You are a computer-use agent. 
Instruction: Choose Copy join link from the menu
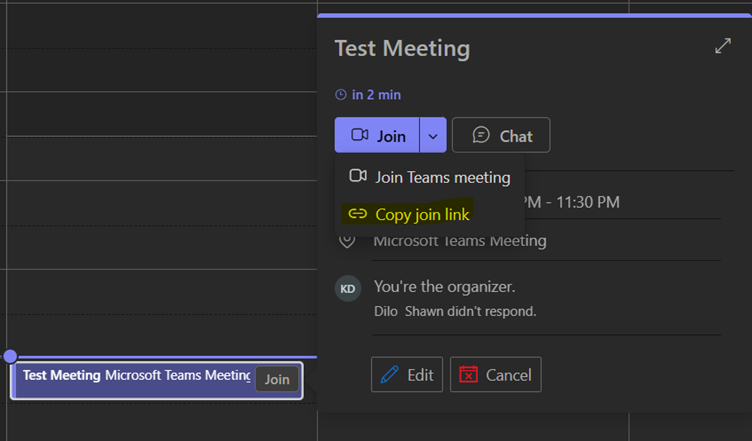[409, 214]
